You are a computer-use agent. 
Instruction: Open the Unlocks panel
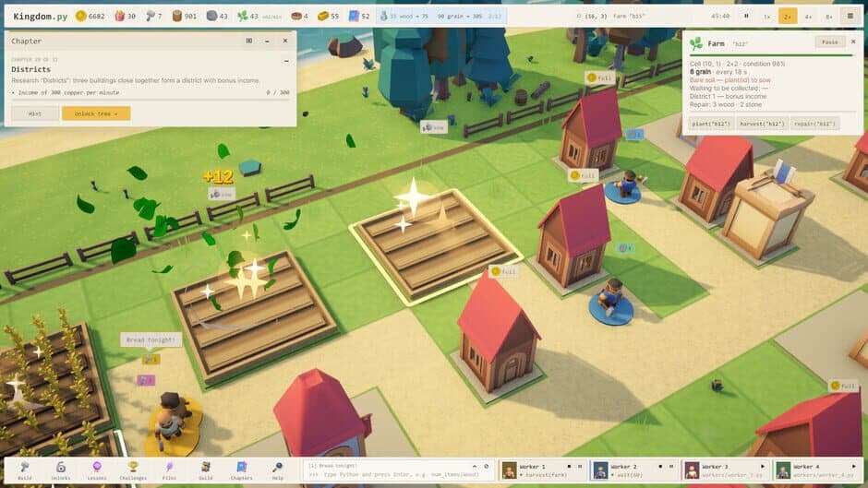click(61, 470)
